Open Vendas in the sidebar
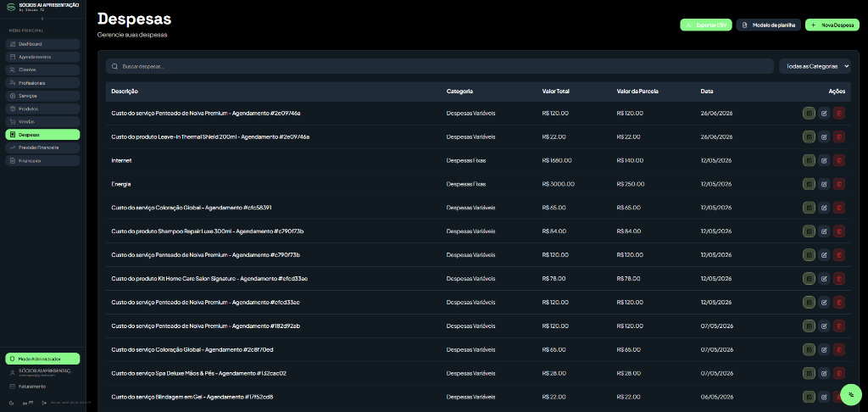The height and width of the screenshot is (412, 868). 42,122
